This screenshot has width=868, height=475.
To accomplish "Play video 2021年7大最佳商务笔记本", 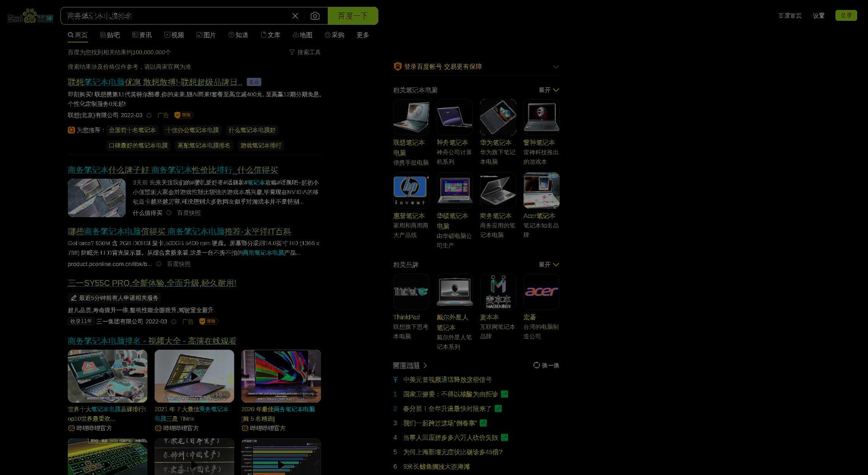I will (x=194, y=376).
